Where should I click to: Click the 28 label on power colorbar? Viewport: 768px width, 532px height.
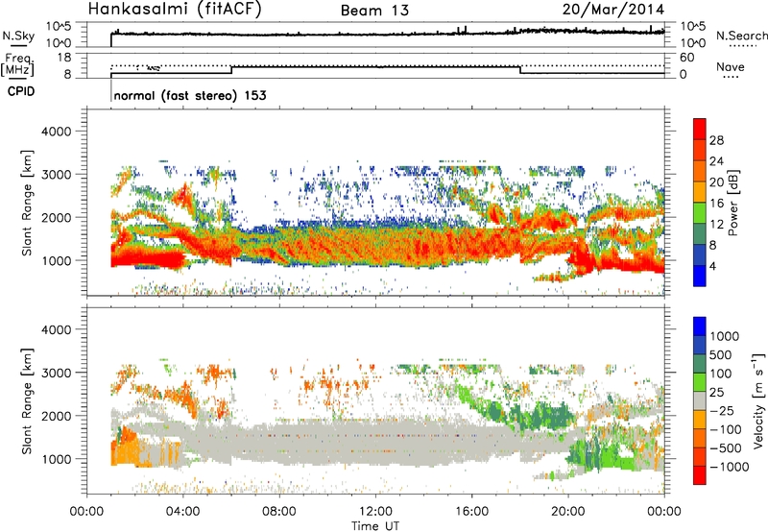click(x=716, y=140)
